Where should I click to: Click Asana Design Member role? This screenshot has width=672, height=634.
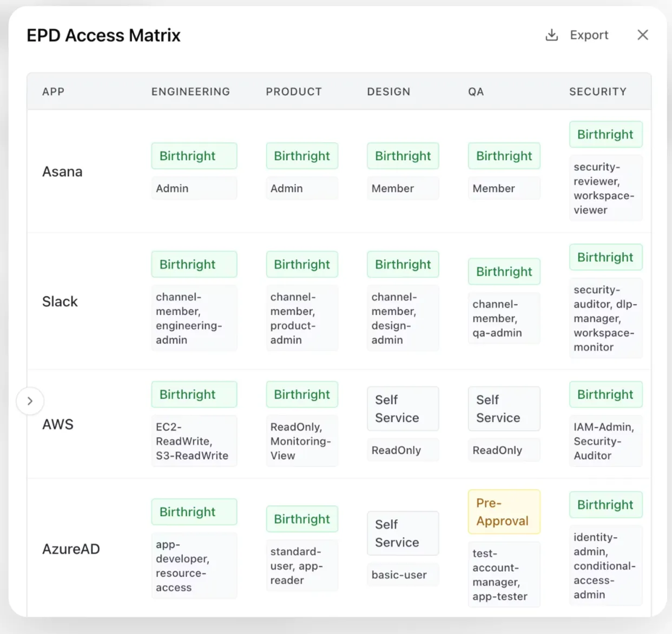[x=403, y=188]
